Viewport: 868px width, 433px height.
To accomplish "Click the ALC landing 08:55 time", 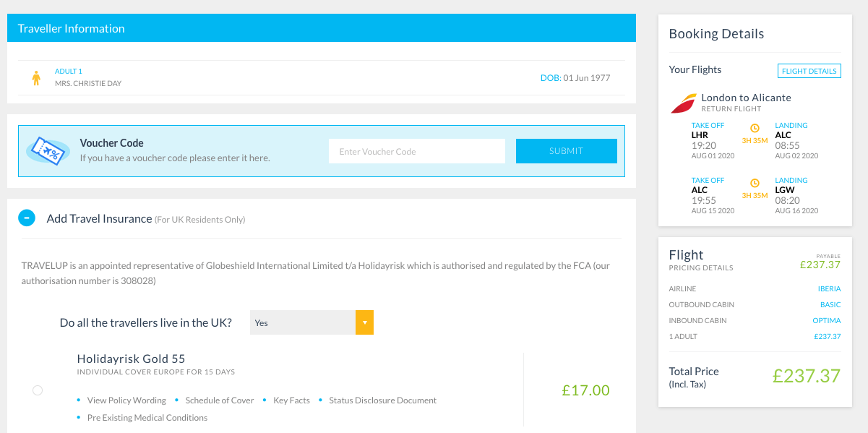I will (788, 145).
